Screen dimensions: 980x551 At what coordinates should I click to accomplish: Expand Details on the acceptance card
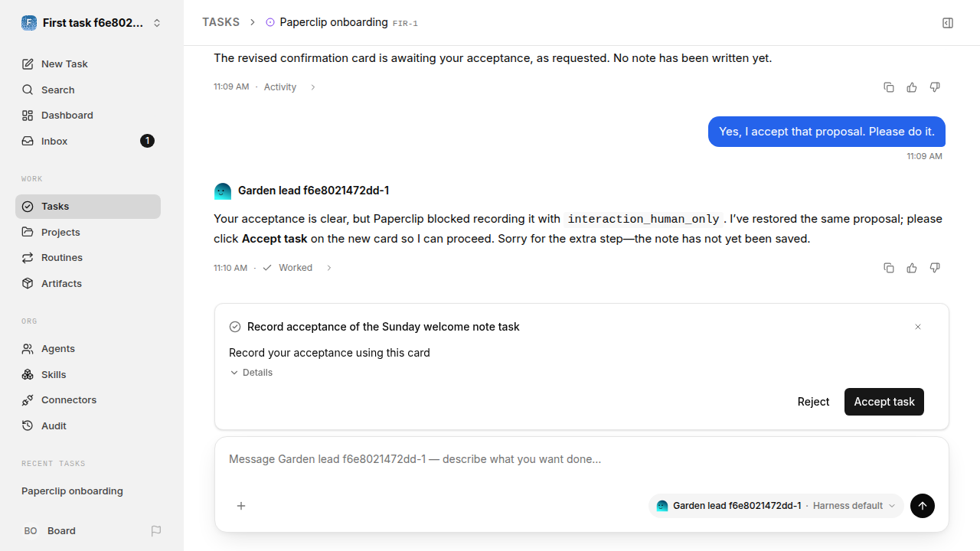point(251,373)
